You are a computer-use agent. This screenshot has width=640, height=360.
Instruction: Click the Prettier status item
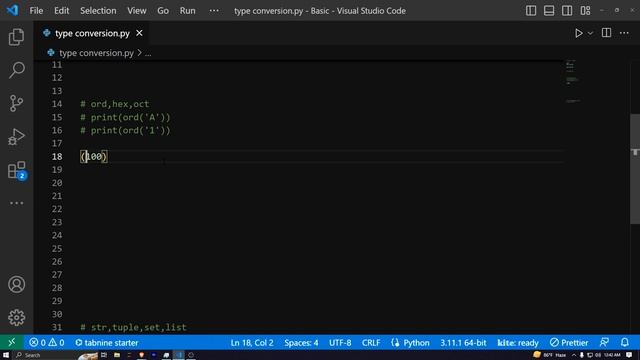pyautogui.click(x=569, y=342)
